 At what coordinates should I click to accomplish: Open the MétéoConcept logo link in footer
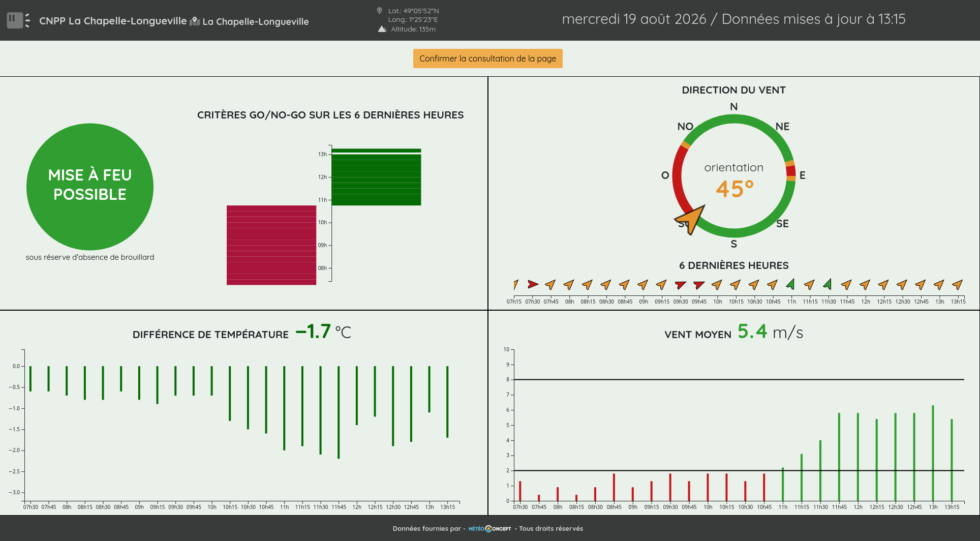[490, 529]
